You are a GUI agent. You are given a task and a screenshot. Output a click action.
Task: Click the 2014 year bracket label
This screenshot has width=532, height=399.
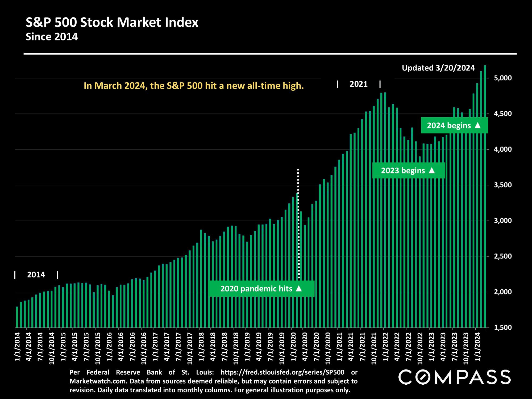(x=36, y=275)
